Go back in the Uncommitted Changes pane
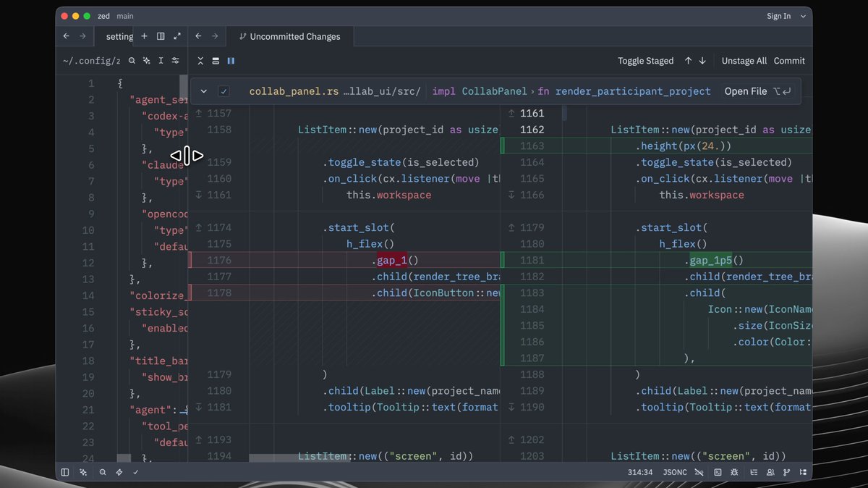868x488 pixels. tap(198, 36)
